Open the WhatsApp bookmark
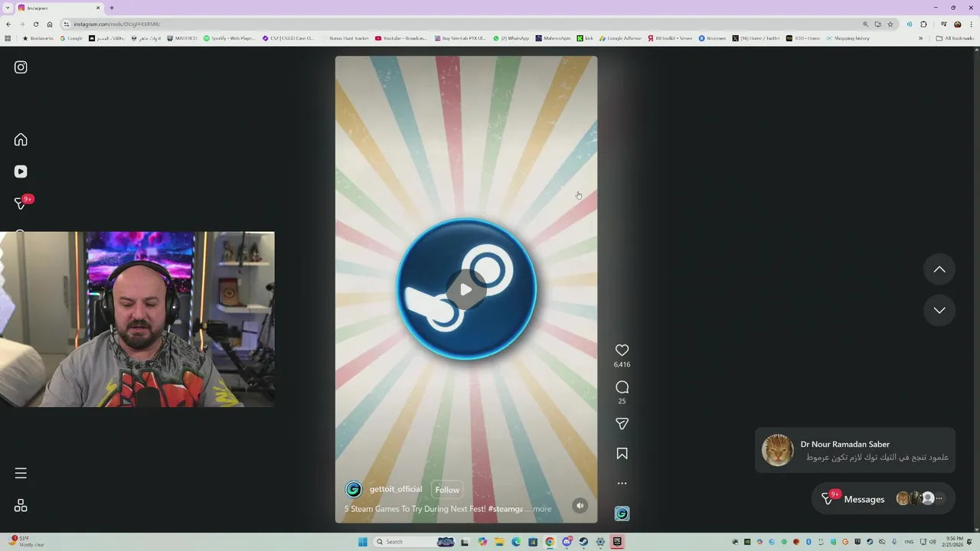This screenshot has width=980, height=551. point(511,38)
